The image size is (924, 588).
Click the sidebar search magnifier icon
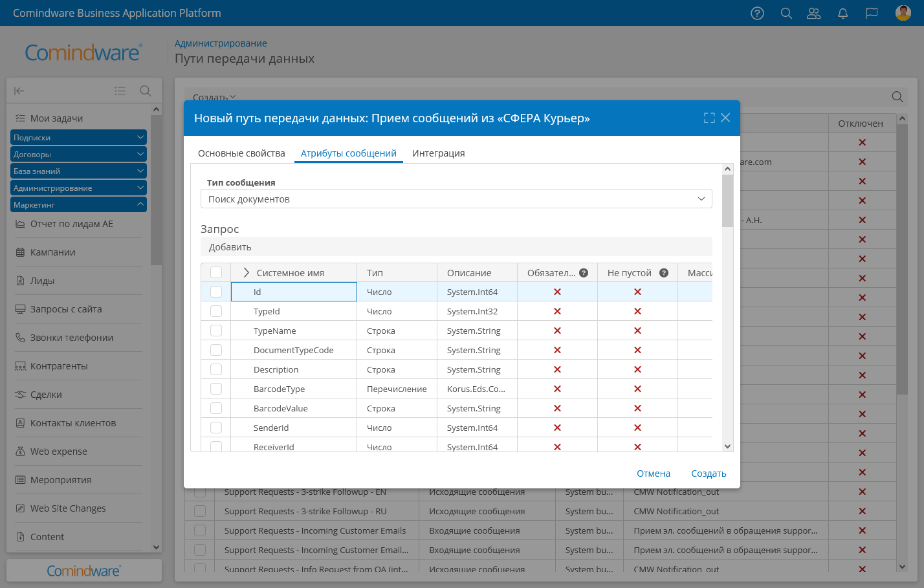pyautogui.click(x=146, y=91)
